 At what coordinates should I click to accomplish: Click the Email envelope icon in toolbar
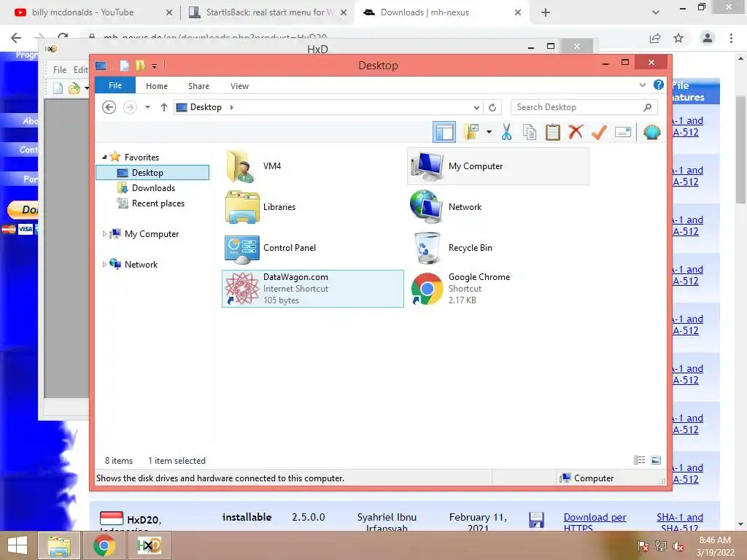coord(623,132)
